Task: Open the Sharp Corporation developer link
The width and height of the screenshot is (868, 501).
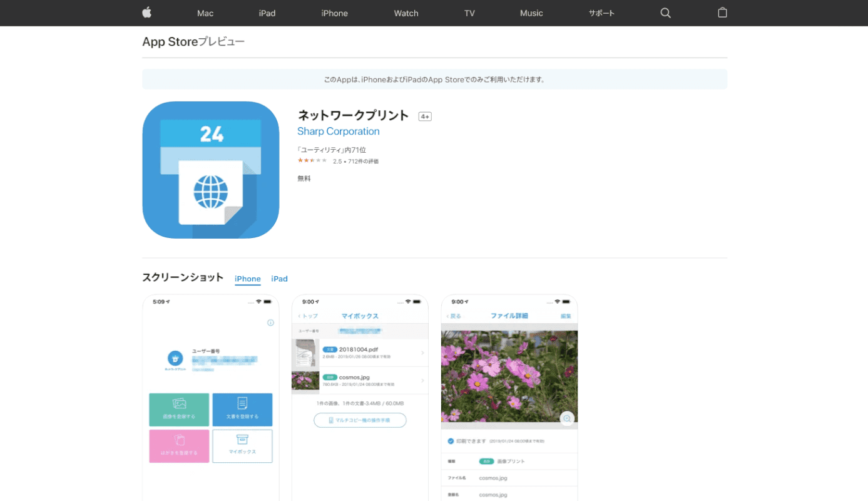Action: click(x=339, y=132)
